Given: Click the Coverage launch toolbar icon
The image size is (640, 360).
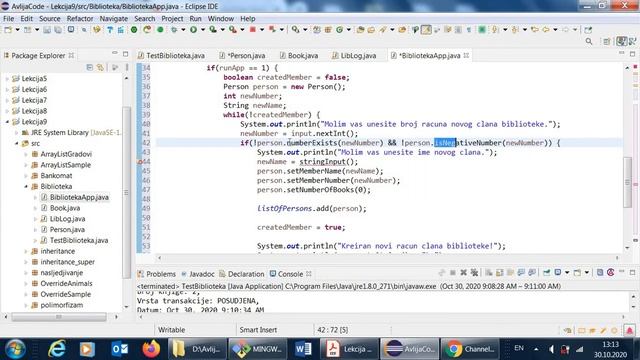Looking at the screenshot, I should click(213, 30).
